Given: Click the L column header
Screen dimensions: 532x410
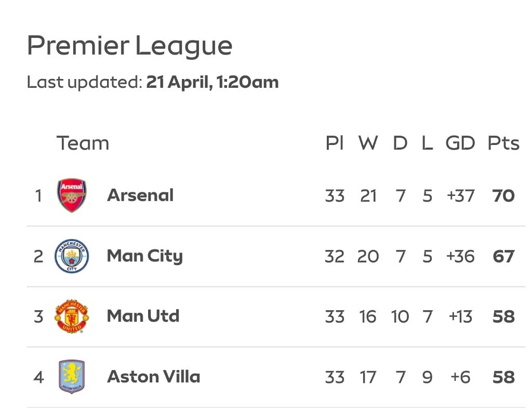Looking at the screenshot, I should coord(427,143).
